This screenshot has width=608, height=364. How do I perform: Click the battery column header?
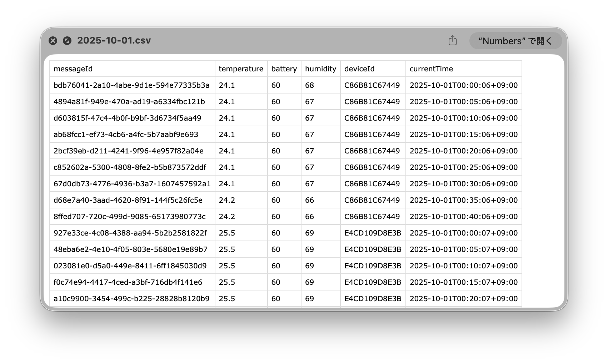284,69
